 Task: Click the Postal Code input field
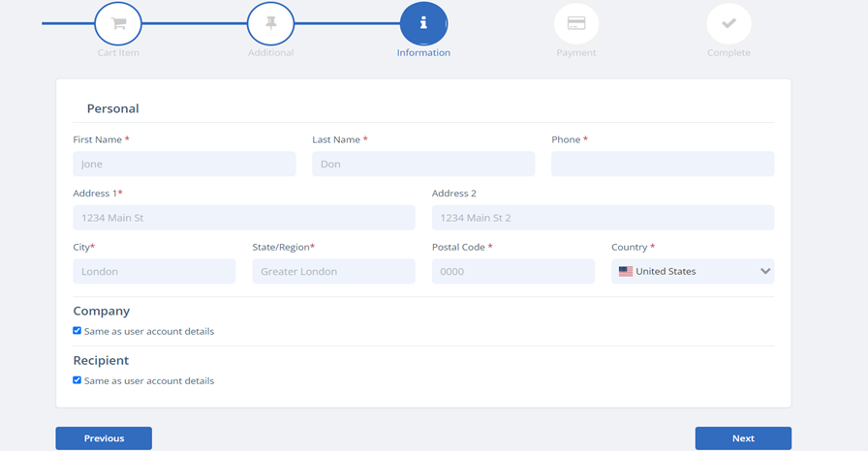tap(512, 272)
